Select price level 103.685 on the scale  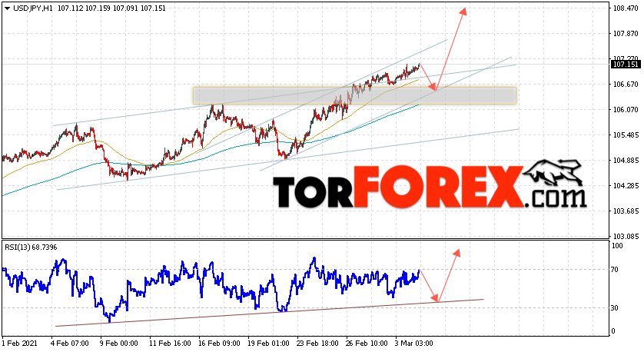coord(626,211)
